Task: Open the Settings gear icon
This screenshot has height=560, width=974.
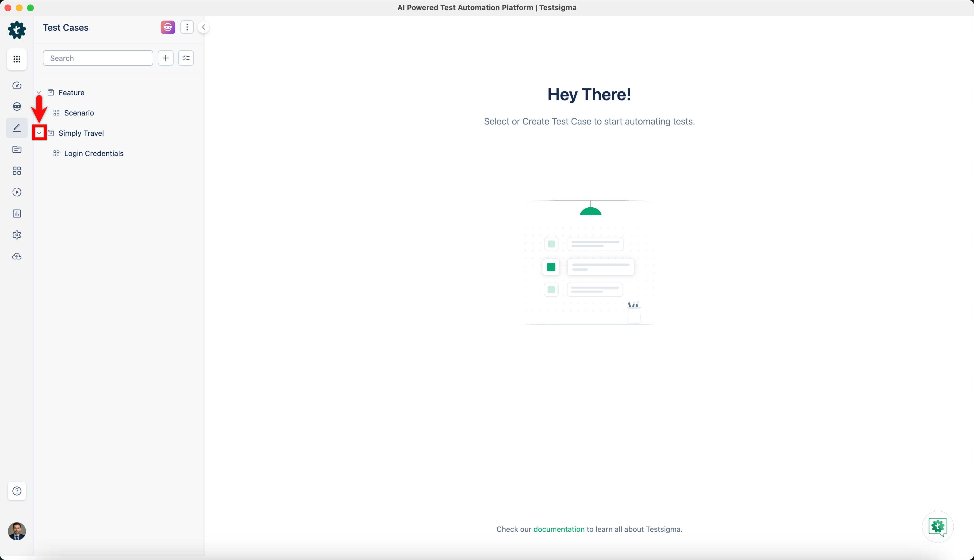Action: [17, 235]
